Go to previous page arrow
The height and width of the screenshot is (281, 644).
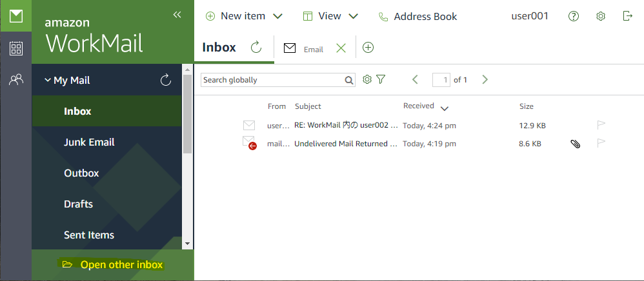point(415,79)
